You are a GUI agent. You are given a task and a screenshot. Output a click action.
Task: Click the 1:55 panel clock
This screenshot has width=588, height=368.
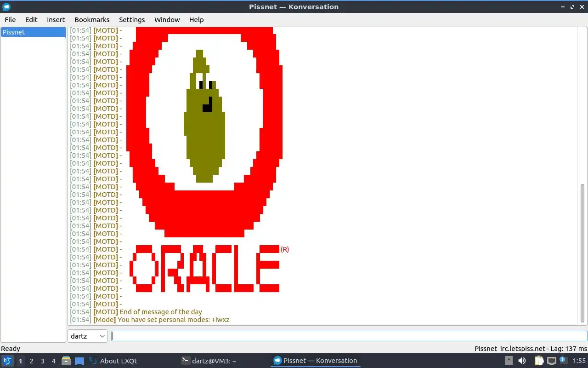point(579,361)
